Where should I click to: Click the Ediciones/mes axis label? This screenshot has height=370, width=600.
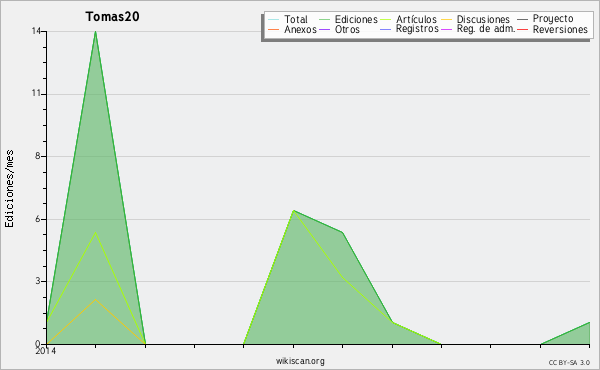tap(9, 189)
